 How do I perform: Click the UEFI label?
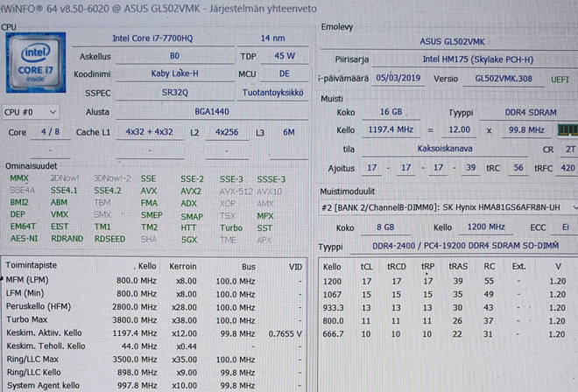[x=560, y=80]
